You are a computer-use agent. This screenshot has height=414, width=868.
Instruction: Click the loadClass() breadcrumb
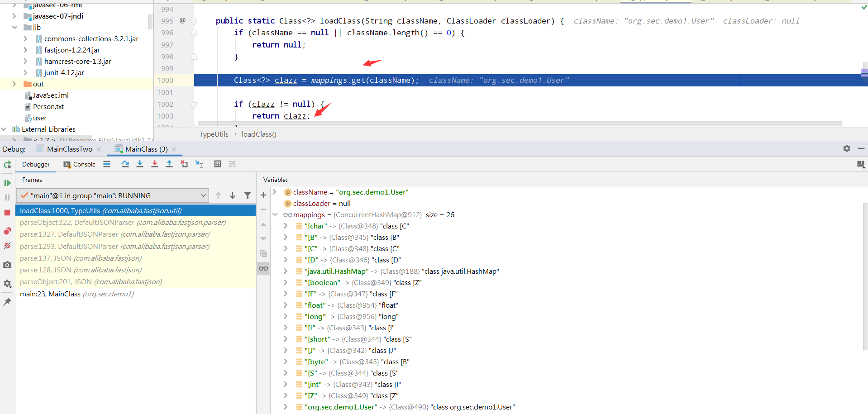(259, 134)
